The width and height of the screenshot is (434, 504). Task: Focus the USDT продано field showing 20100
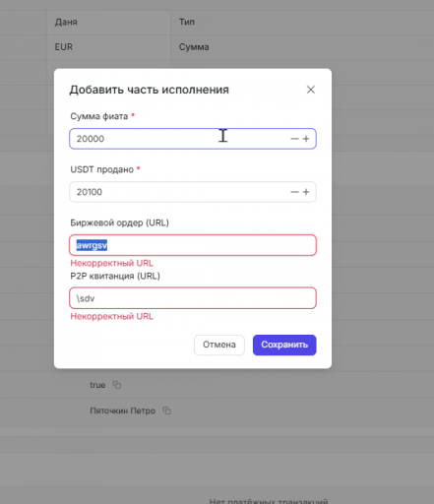pos(193,192)
